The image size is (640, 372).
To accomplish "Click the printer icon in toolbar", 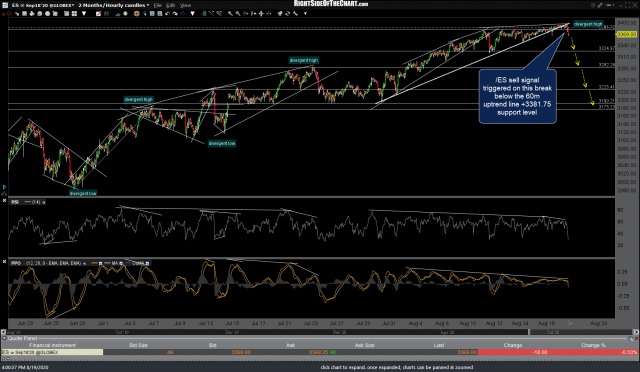I will (32, 14).
